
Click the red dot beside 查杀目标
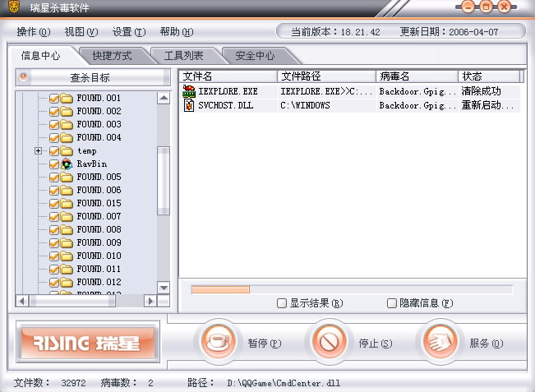[23, 76]
